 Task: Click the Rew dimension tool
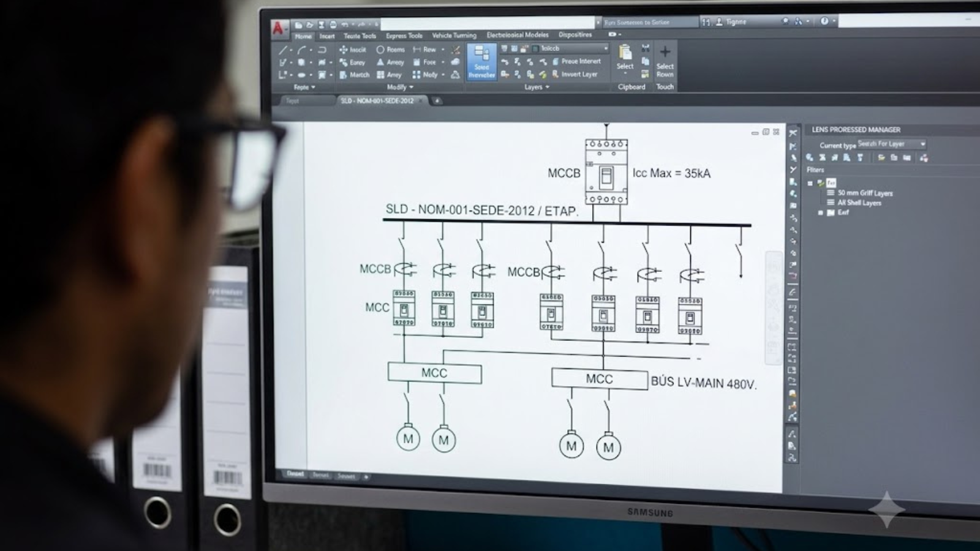pyautogui.click(x=424, y=50)
